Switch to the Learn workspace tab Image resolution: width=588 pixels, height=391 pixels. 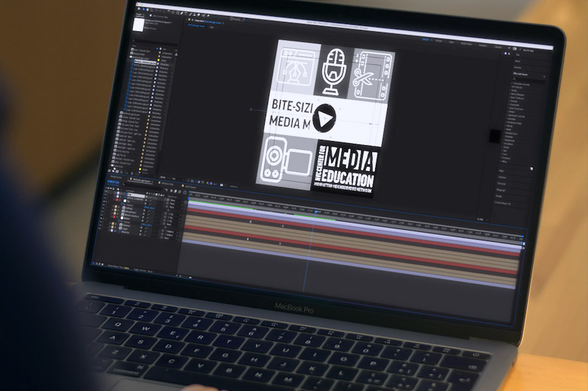451,43
